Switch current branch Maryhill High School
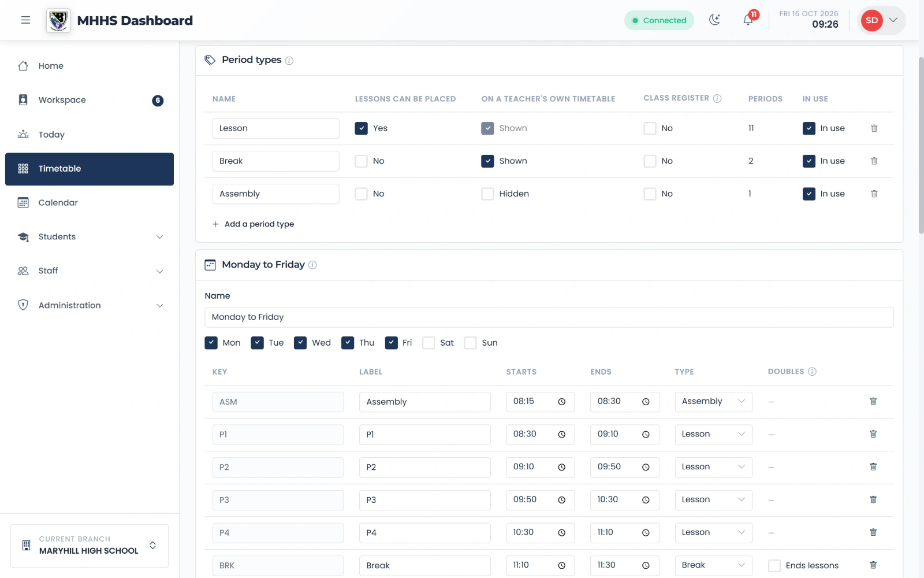Image resolution: width=924 pixels, height=578 pixels. [90, 546]
